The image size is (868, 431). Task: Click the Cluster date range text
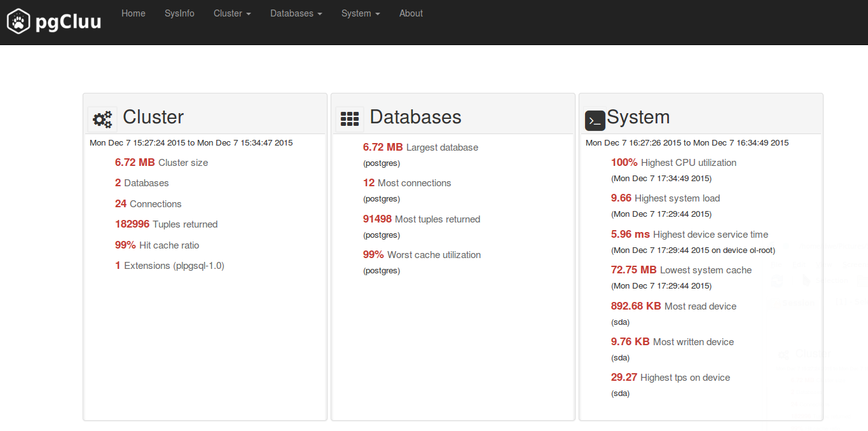coord(191,143)
